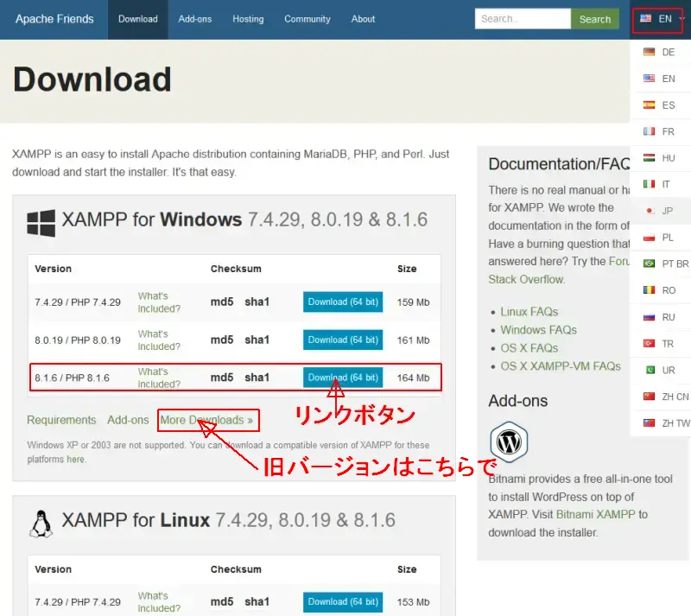The height and width of the screenshot is (616, 691).
Task: Open the Linux FAQs link
Action: (x=529, y=312)
